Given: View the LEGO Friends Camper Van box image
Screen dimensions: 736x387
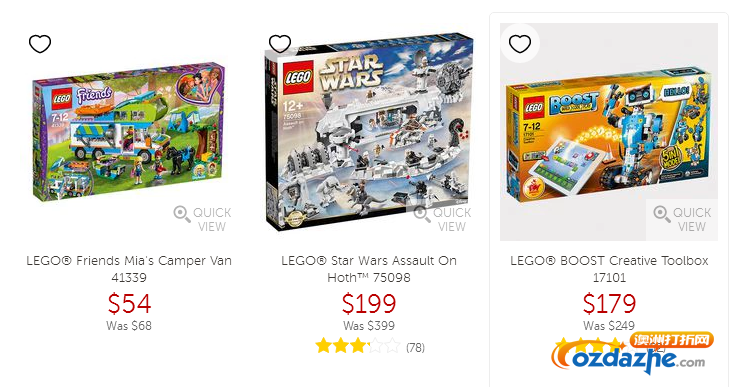Looking at the screenshot, I should 129,132.
